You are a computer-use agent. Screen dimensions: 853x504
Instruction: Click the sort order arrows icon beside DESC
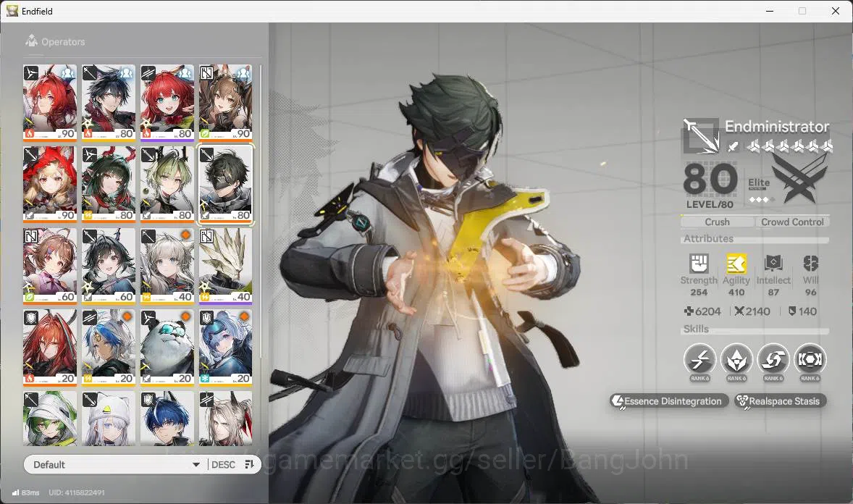(x=250, y=464)
